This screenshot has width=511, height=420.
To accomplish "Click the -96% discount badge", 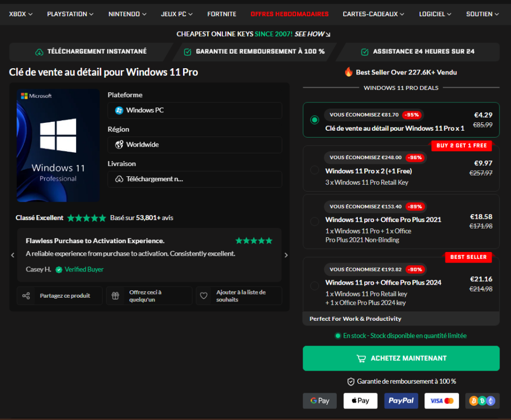I will (415, 157).
